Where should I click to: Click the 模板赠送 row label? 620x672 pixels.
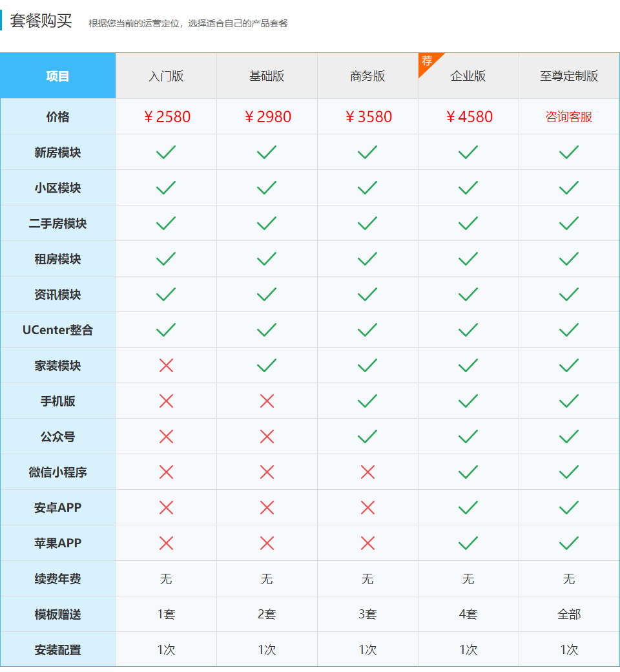tap(57, 614)
